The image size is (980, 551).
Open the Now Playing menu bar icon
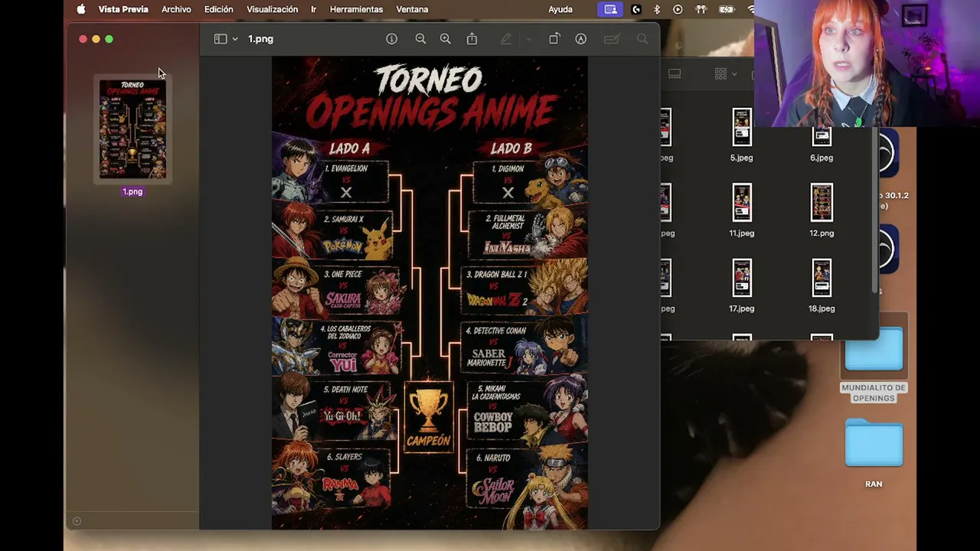(x=678, y=9)
